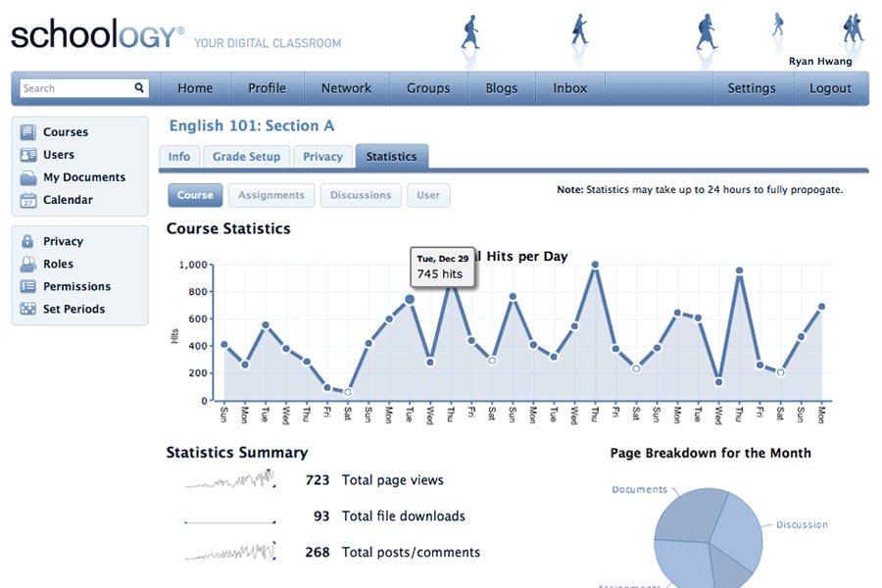This screenshot has height=588, width=882.
Task: Show Discussions statistics
Action: tap(360, 195)
